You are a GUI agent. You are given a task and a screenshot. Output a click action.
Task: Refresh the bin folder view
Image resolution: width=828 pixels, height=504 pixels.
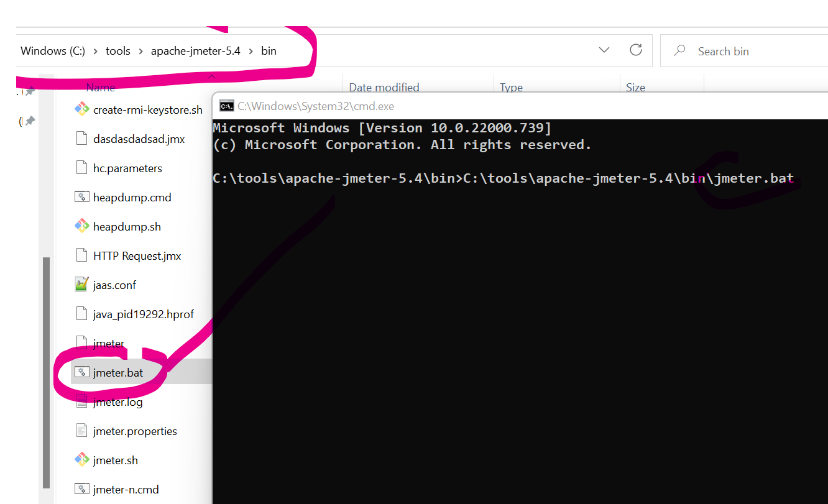pyautogui.click(x=635, y=50)
